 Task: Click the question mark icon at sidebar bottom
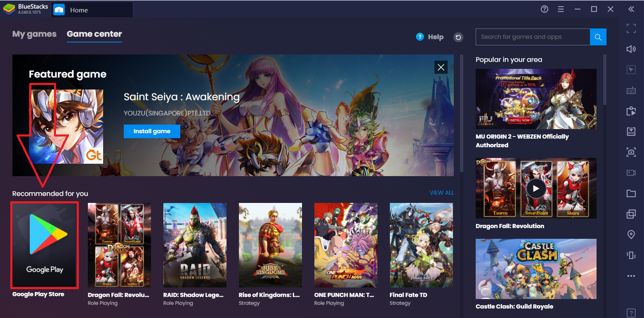(631, 313)
